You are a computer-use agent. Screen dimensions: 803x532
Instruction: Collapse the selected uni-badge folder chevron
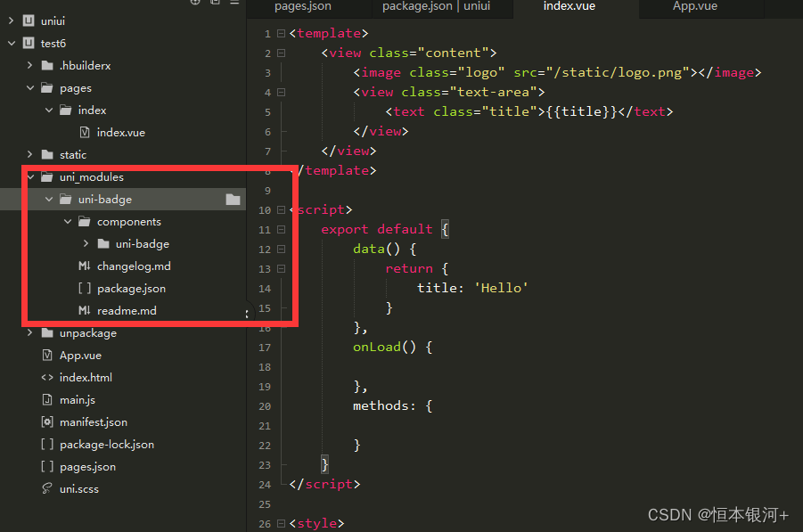tap(49, 200)
